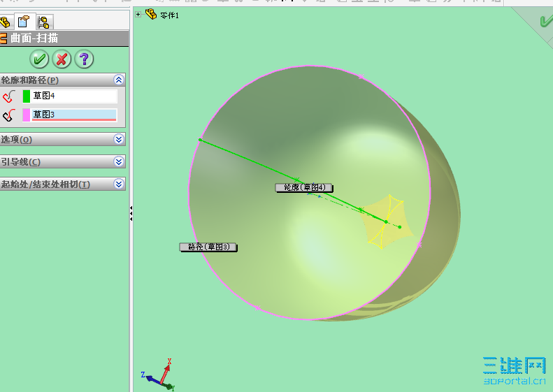Screen dimensions: 553x392
Task: Click the 选项(O) section header text
Action: point(17,140)
